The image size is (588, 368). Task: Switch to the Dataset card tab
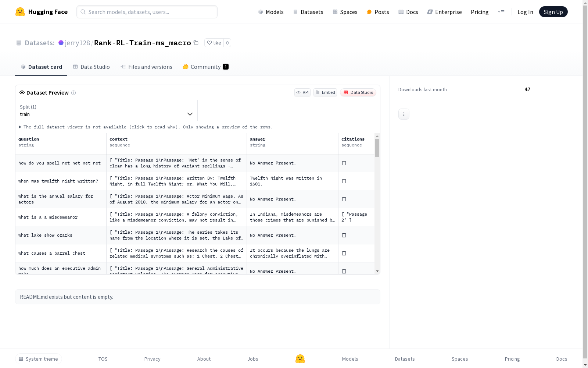[x=41, y=67]
